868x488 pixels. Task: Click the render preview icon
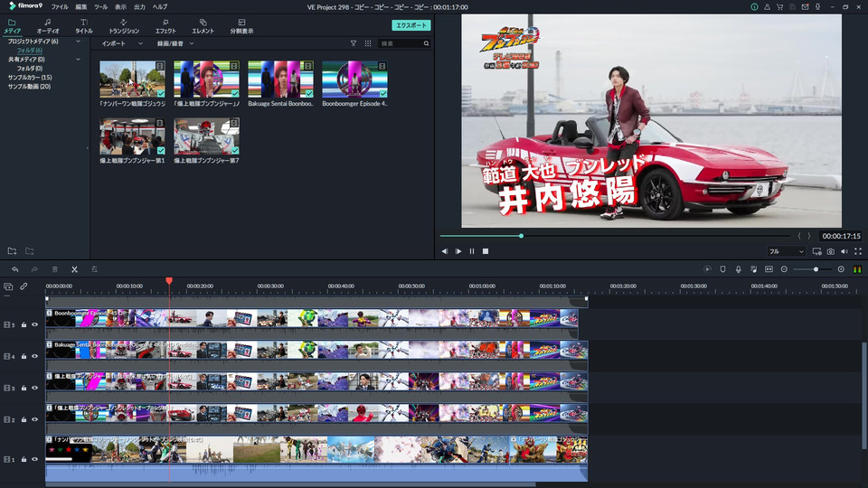coord(707,269)
